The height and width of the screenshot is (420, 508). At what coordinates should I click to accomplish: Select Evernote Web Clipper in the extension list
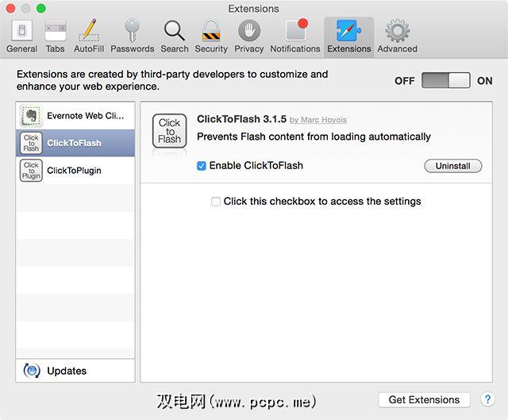[x=75, y=116]
